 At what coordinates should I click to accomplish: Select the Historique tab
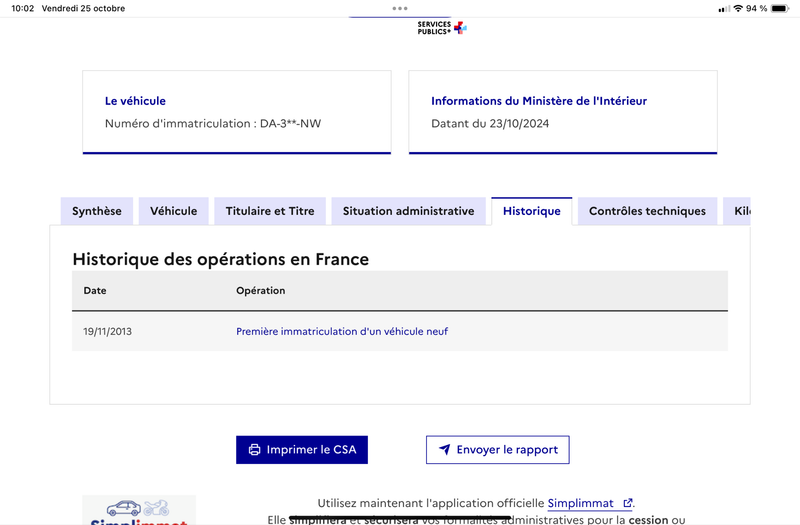tap(532, 211)
